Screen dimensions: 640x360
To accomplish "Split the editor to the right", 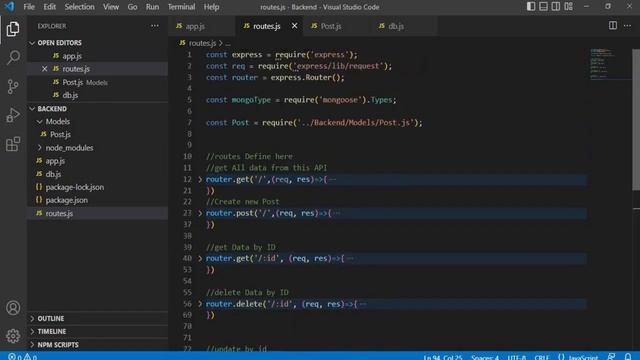I will point(613,25).
